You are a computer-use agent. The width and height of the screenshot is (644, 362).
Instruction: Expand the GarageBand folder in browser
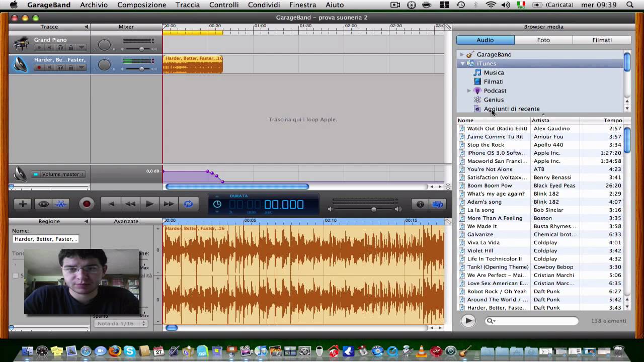tap(462, 54)
